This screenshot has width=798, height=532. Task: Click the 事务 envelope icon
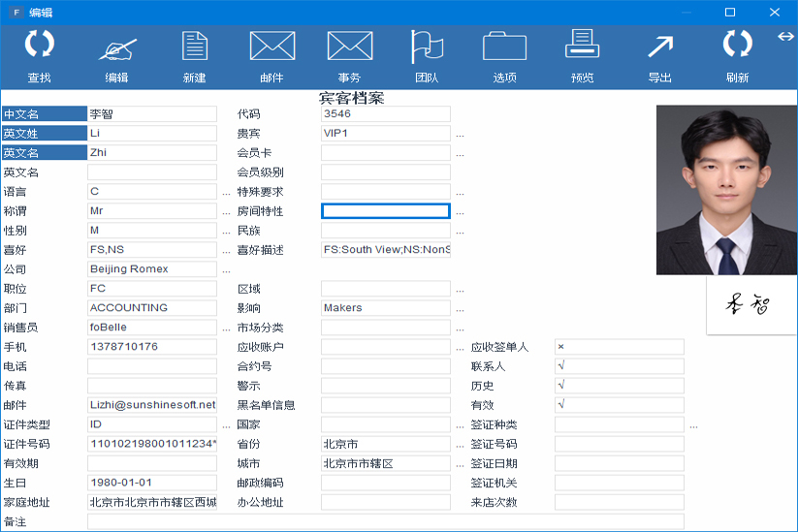(349, 47)
